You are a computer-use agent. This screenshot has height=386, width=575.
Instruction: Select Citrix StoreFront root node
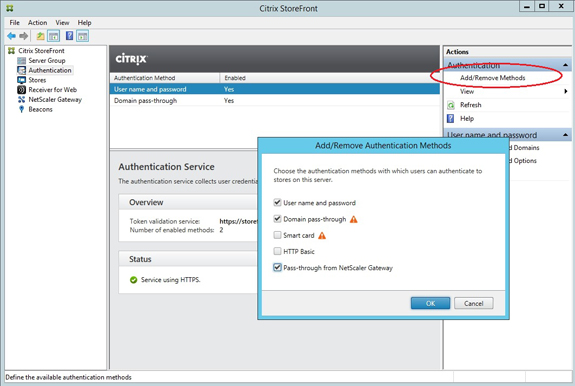(x=41, y=51)
